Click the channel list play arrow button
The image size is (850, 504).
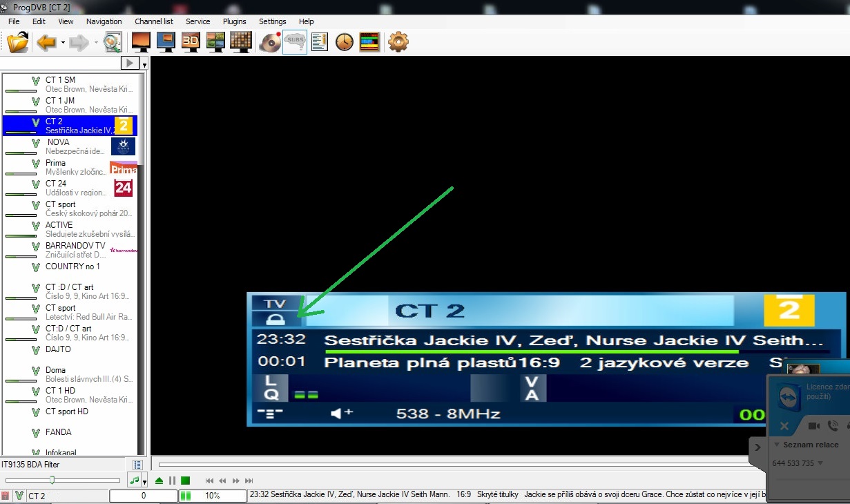(130, 64)
